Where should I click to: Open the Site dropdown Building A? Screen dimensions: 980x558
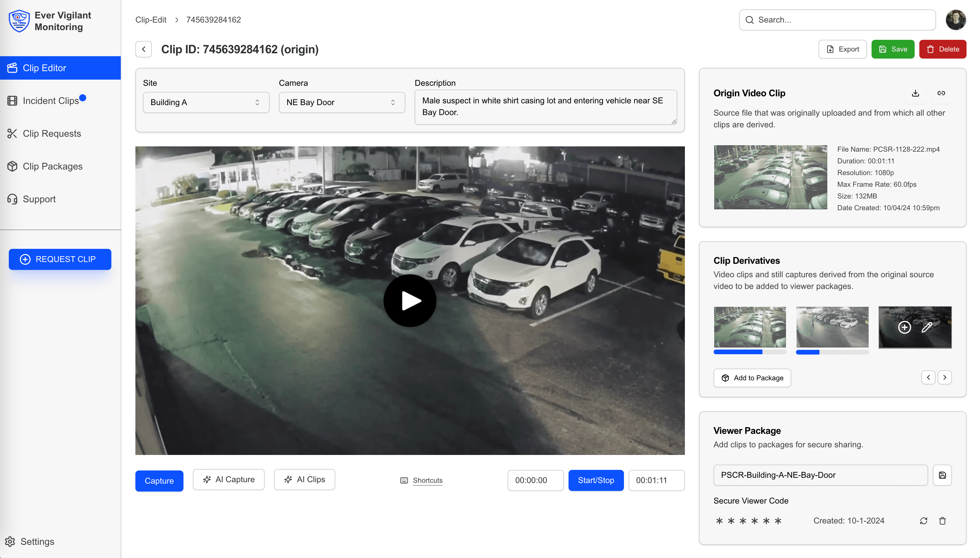click(206, 102)
